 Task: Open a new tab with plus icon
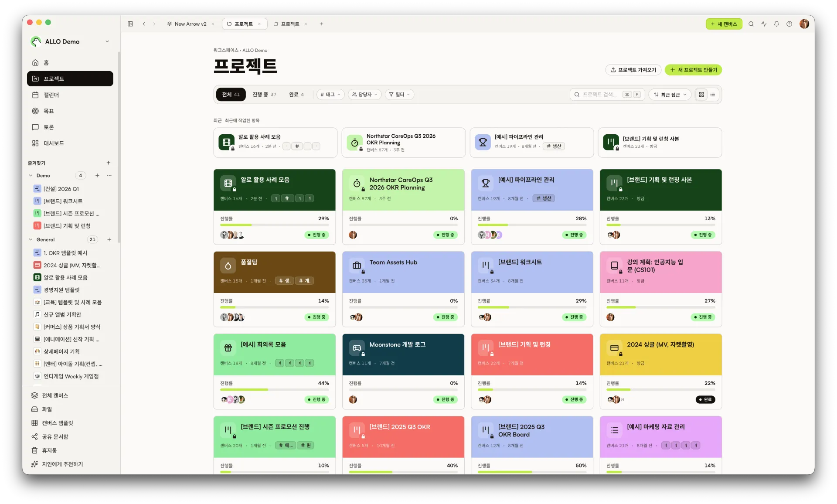point(321,24)
